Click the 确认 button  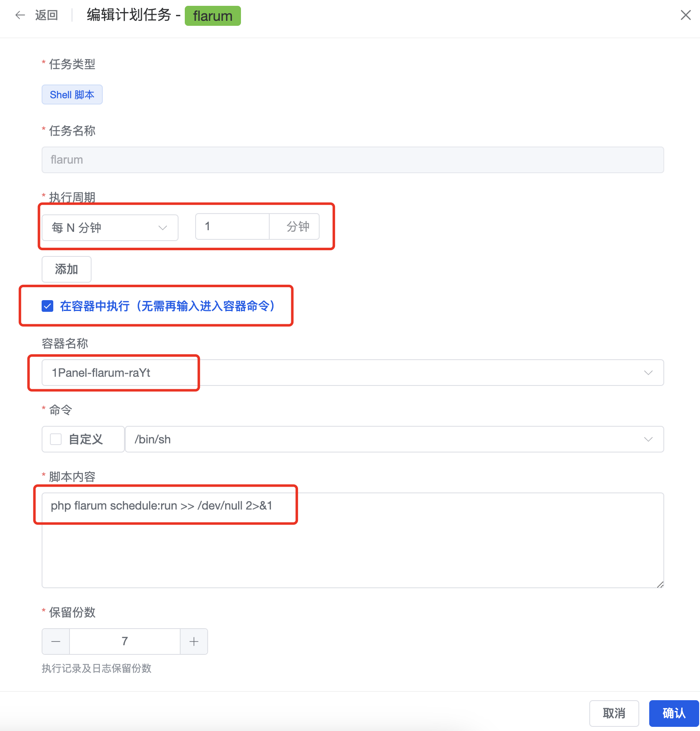click(674, 713)
